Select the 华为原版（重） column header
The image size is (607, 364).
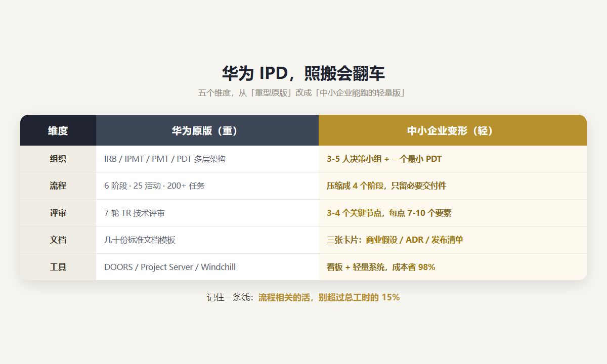[207, 130]
